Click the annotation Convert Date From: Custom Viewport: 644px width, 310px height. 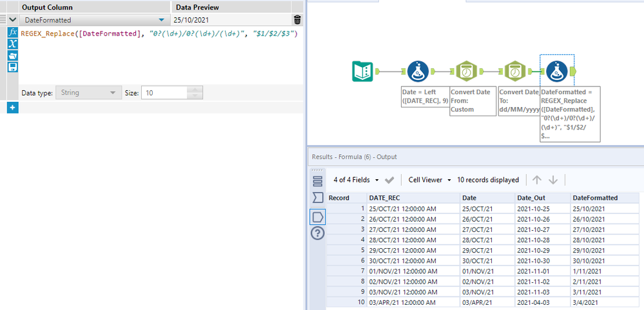(x=473, y=101)
